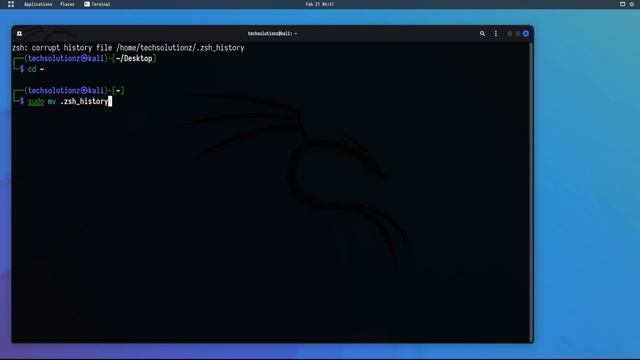Viewport: 640px width, 360px height.
Task: Open the clock showing Feb 21 date
Action: pos(320,4)
